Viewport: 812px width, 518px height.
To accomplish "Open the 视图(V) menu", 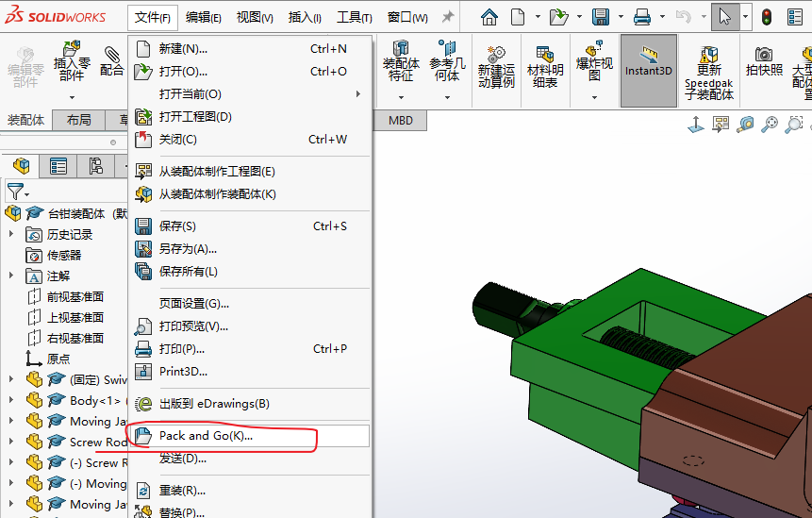I will point(255,18).
